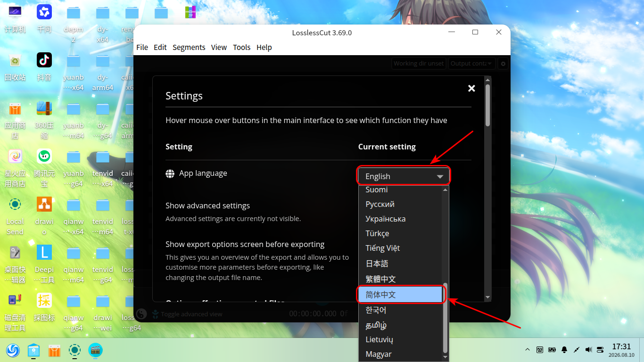This screenshot has height=362, width=644.
Task: Select Lietuvių language option
Action: click(401, 339)
